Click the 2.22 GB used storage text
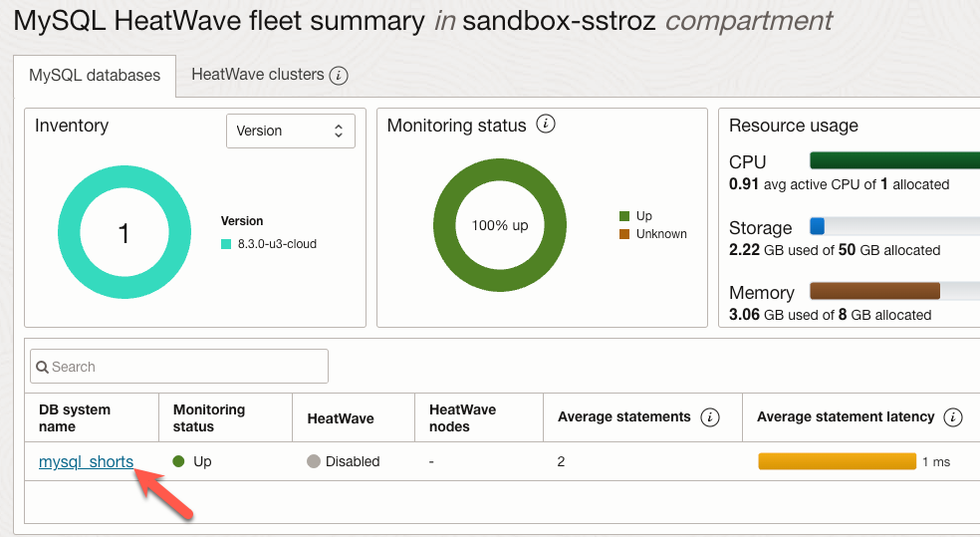This screenshot has height=537, width=980. click(x=835, y=250)
